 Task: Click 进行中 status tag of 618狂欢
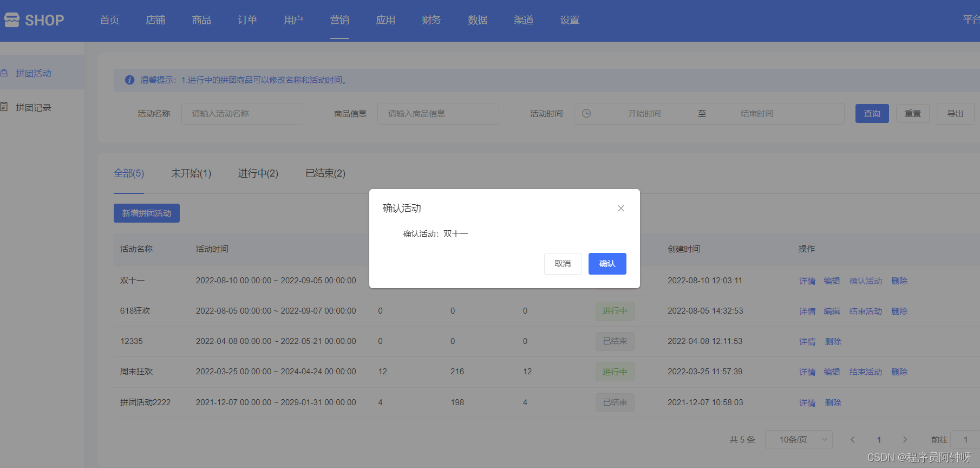615,311
